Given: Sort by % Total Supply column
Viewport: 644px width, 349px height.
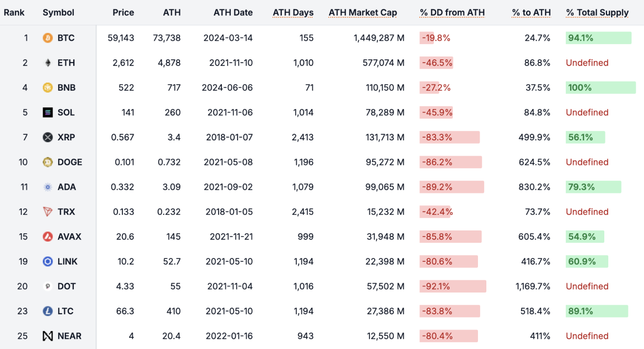Looking at the screenshot, I should pos(597,12).
